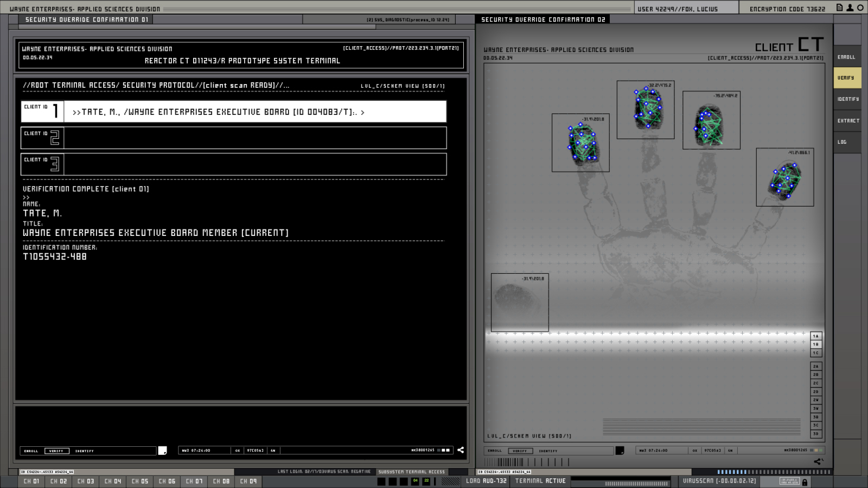
Task: Click Verify in the left panel's bottom bar
Action: coord(56,451)
